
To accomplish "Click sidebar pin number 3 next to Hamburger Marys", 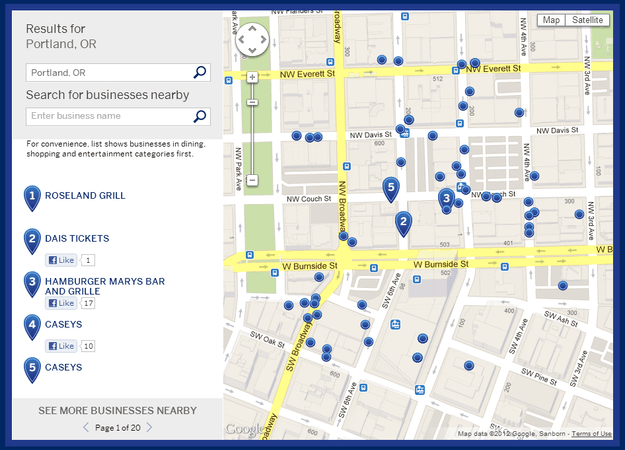I will (x=32, y=284).
